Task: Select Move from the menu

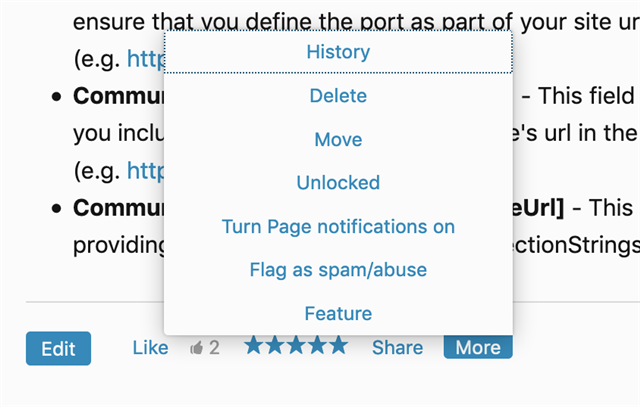Action: (338, 140)
